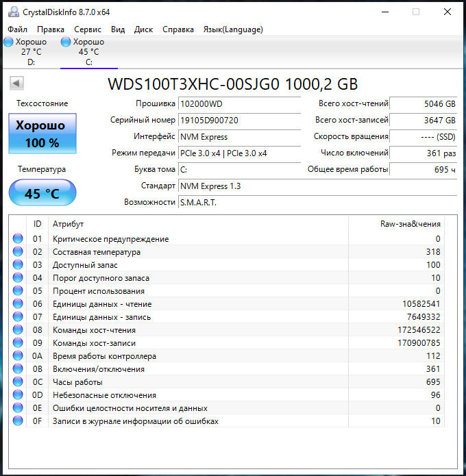The height and width of the screenshot is (476, 466).
Task: Open the Диск menu
Action: [143, 29]
